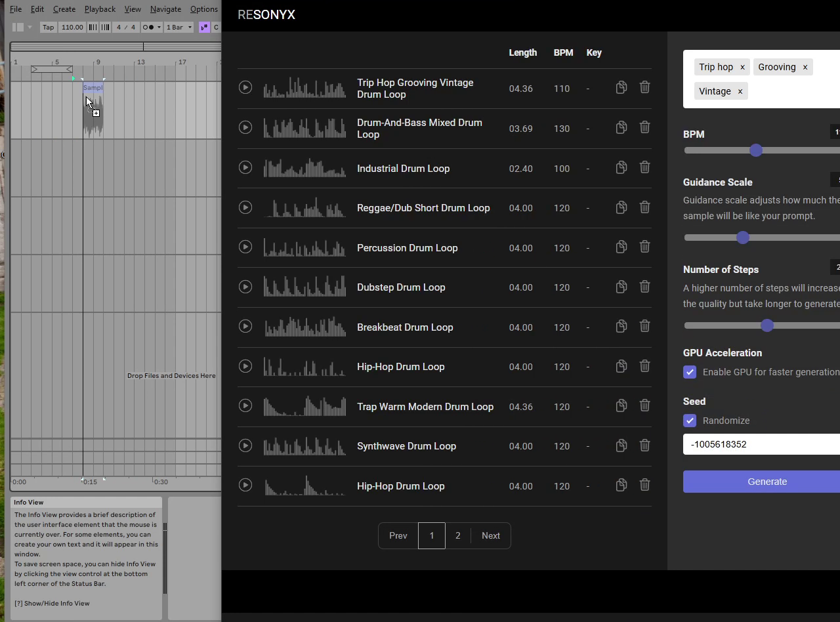Delete the Percussion Drum Loop
840x622 pixels.
644,247
